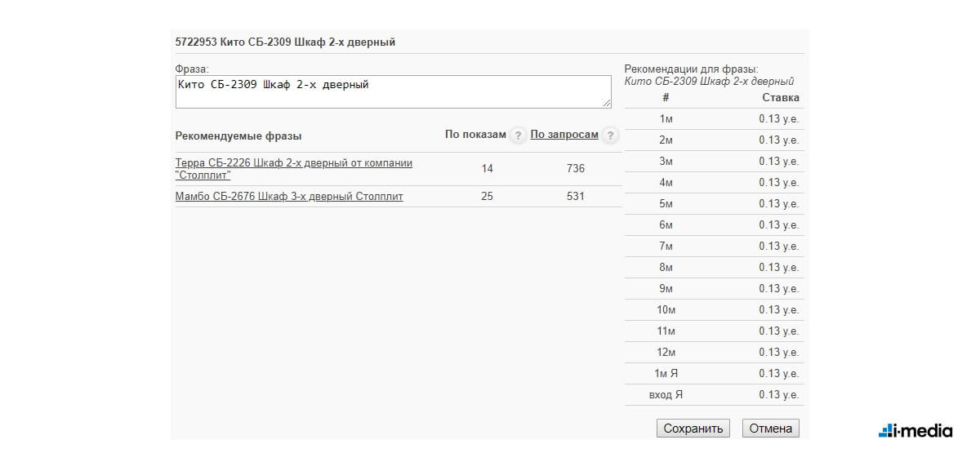
Task: Click inside the Фраза text field
Action: click(394, 92)
